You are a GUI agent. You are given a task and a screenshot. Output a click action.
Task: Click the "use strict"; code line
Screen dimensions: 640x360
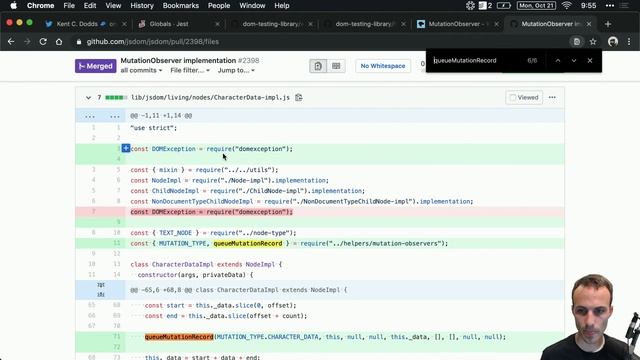click(154, 128)
